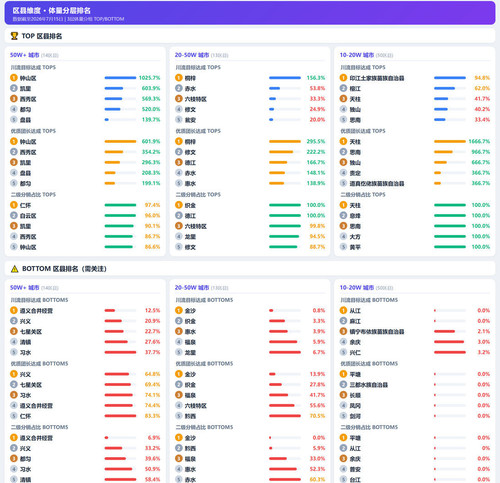Click the 白云区 district name
Viewport: 500px width, 483px height.
[28, 216]
